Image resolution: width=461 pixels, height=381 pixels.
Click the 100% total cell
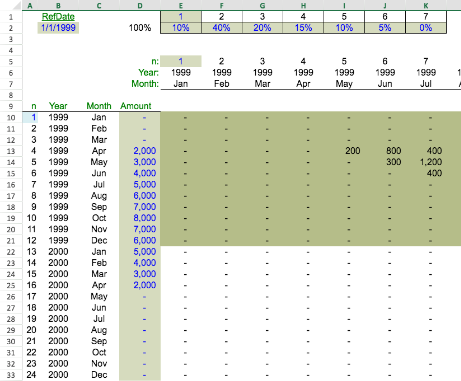140,28
